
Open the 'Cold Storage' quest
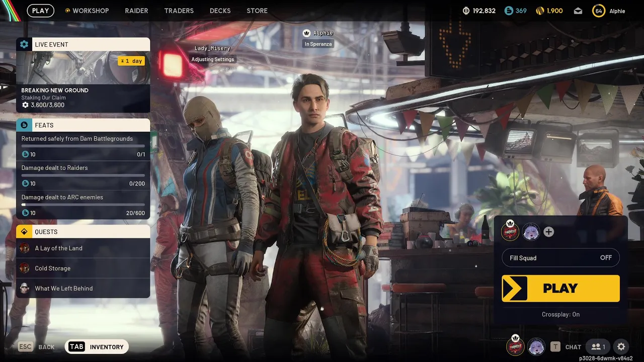(x=83, y=268)
